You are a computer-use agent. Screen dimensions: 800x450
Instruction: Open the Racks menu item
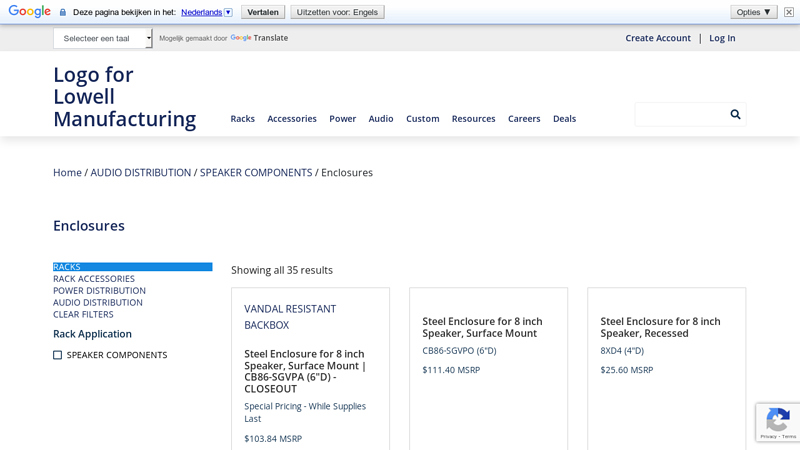(242, 119)
